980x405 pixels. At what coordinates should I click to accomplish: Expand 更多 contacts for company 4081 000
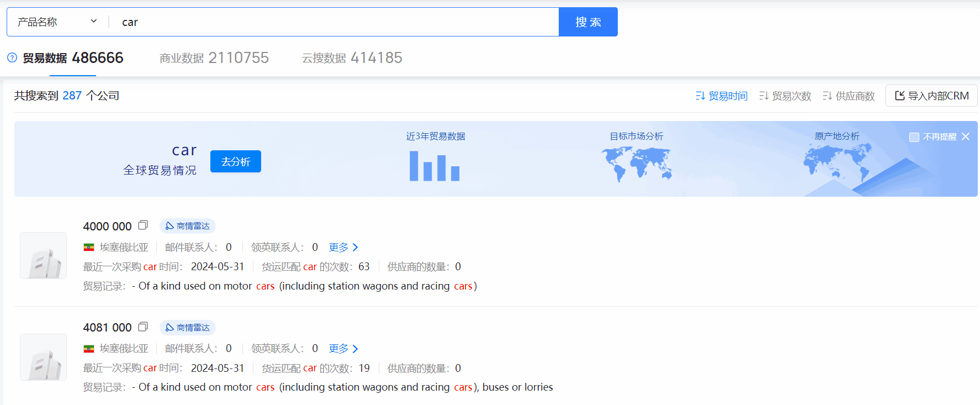(343, 349)
